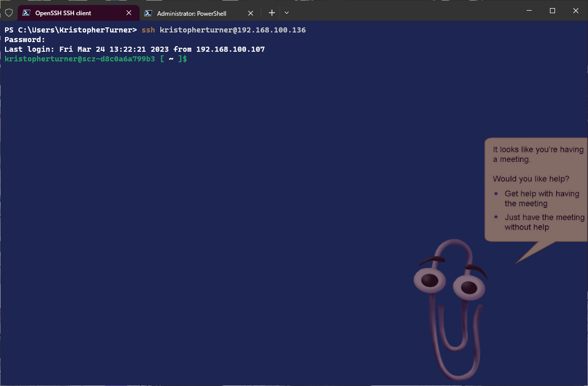The height and width of the screenshot is (386, 588).
Task: Open a new tab with the plus icon
Action: point(272,13)
